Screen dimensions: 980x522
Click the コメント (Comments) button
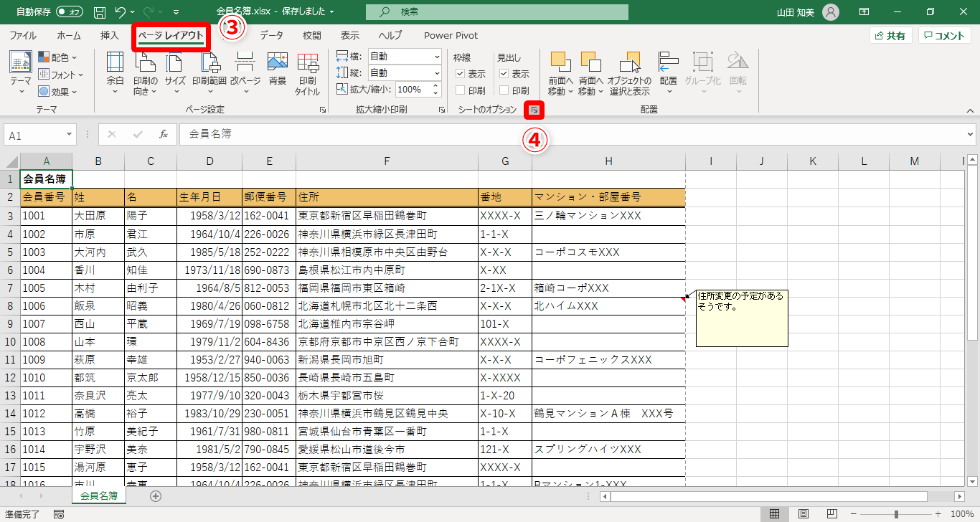point(945,36)
